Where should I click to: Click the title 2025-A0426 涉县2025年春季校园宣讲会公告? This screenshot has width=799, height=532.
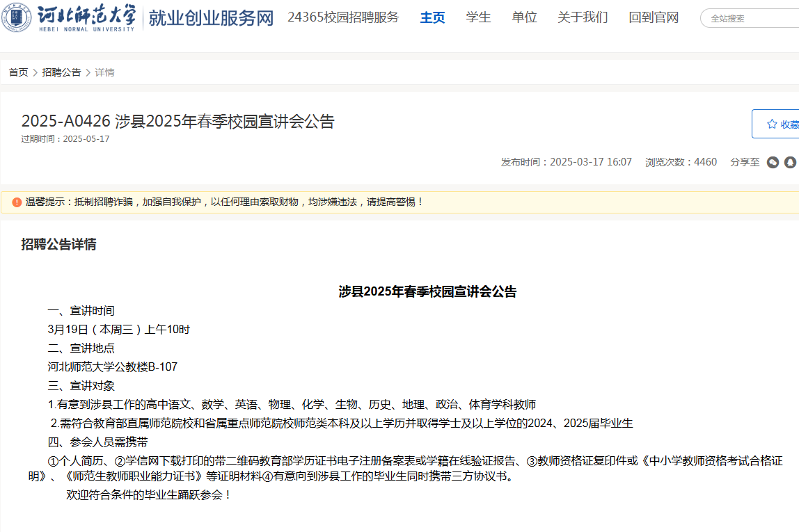coord(178,121)
